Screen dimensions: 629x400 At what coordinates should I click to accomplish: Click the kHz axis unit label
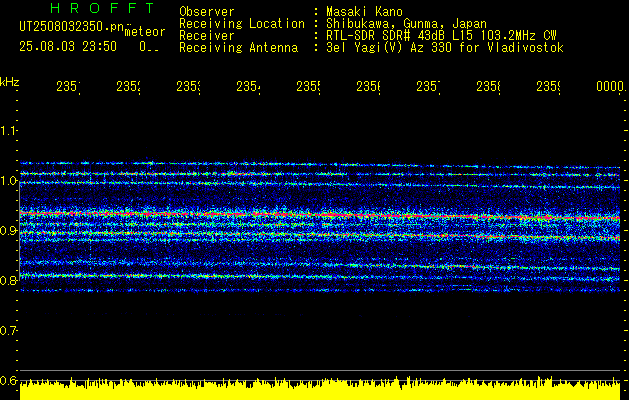(10, 83)
